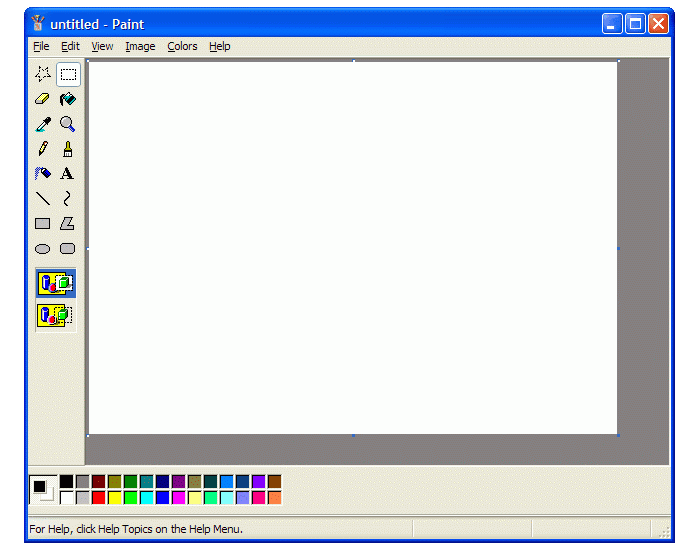This screenshot has height=550, width=700.
Task: Click the canvas bottom-right resize handle
Action: [618, 435]
